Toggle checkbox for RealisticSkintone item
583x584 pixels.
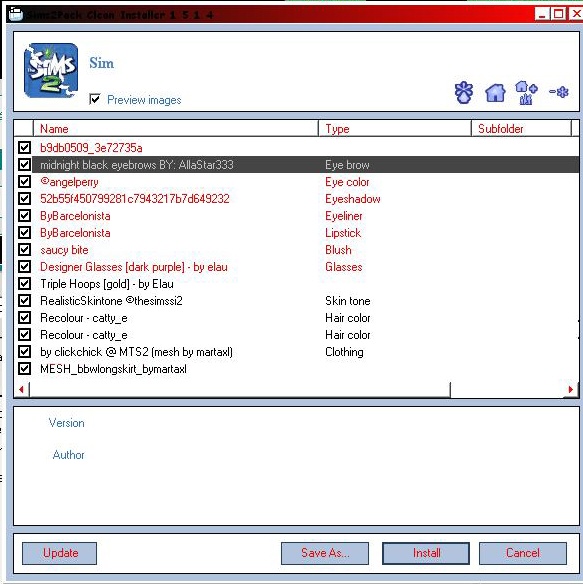[x=25, y=301]
